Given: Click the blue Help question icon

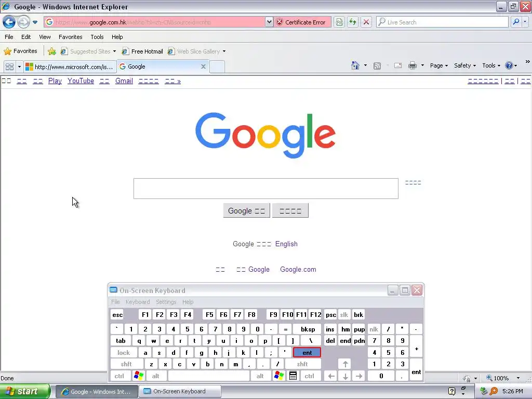Looking at the screenshot, I should 509,65.
